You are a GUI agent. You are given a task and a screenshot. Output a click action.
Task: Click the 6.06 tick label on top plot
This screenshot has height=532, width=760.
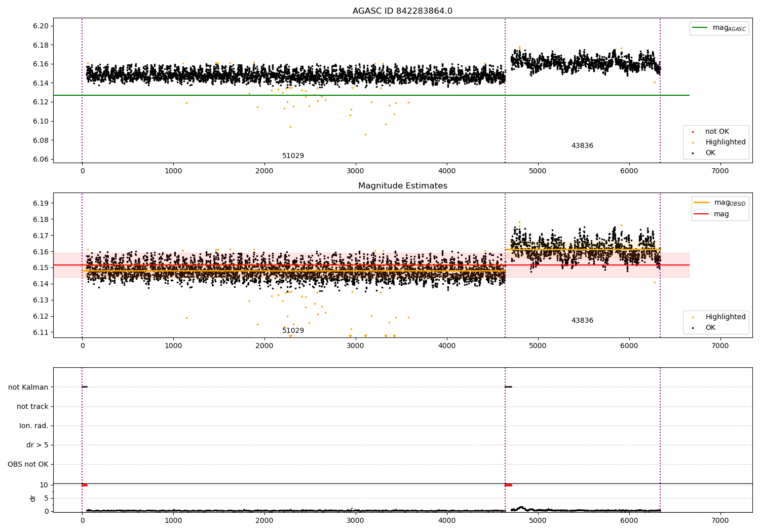coord(40,160)
